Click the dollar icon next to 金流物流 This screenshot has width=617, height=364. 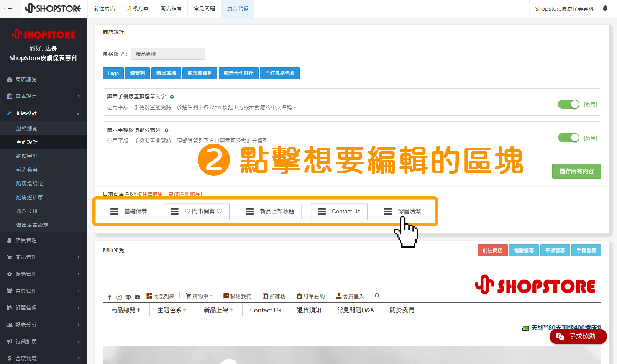pos(10,358)
